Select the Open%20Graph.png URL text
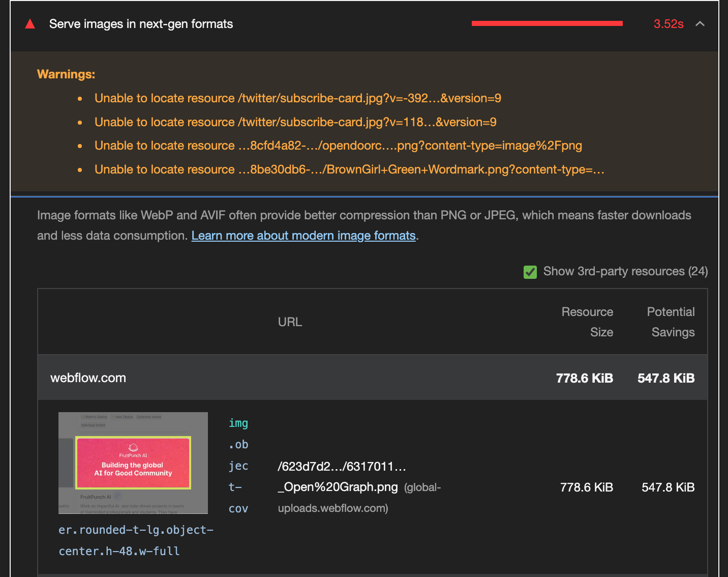 click(338, 487)
